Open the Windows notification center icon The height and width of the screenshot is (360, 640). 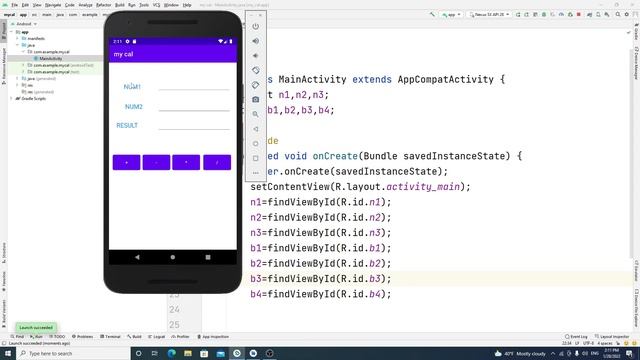pos(629,353)
